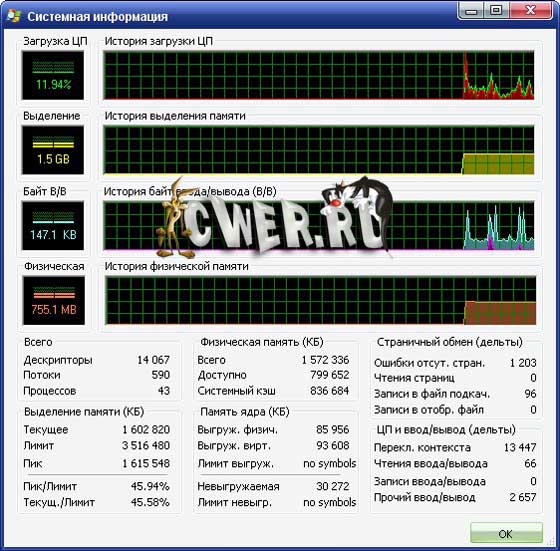Click the CPU usage history graph

point(319,75)
